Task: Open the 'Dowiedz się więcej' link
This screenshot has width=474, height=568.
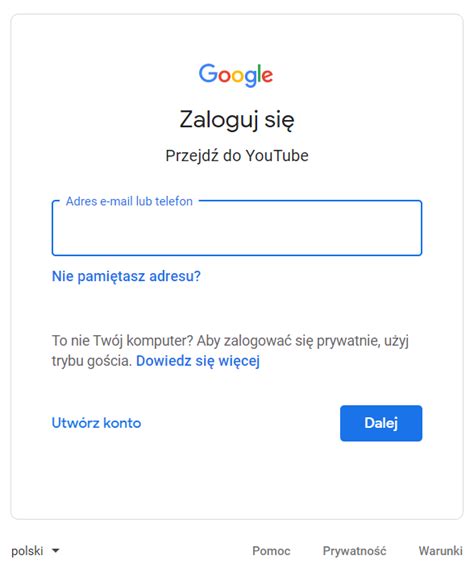Action: pyautogui.click(x=198, y=361)
